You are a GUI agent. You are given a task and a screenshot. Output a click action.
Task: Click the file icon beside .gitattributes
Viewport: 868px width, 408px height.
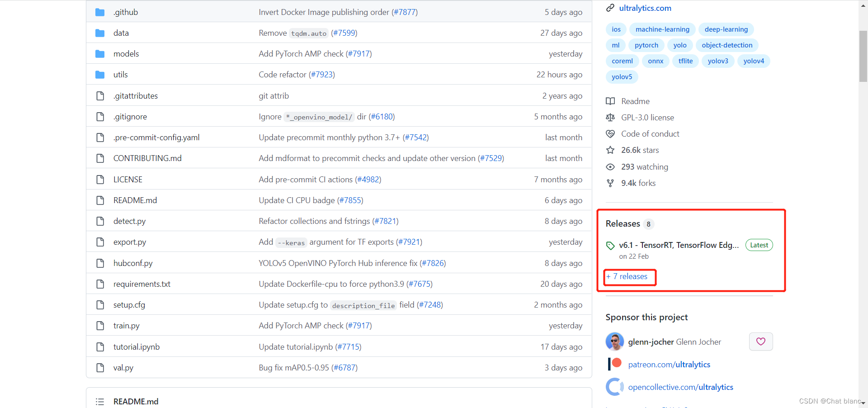[x=100, y=96]
